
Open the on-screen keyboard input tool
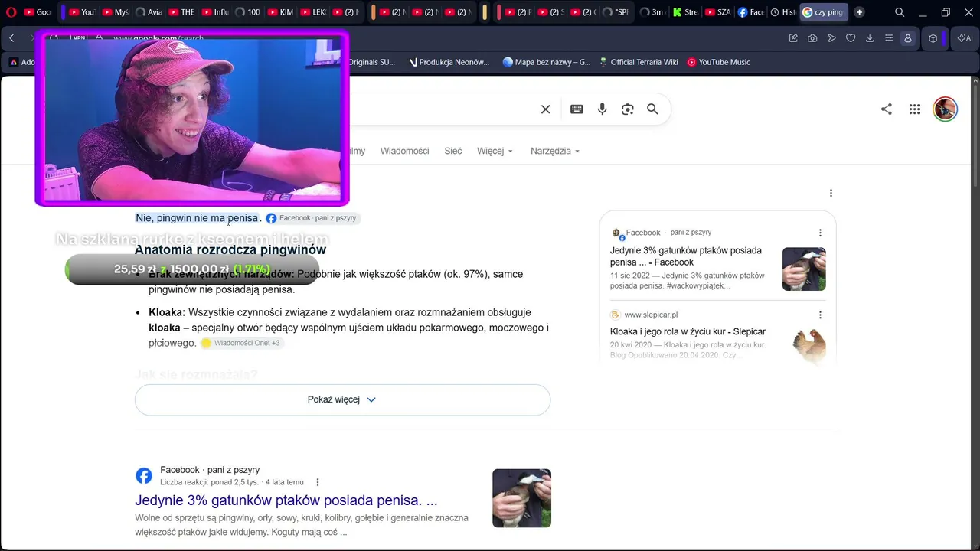(x=577, y=109)
